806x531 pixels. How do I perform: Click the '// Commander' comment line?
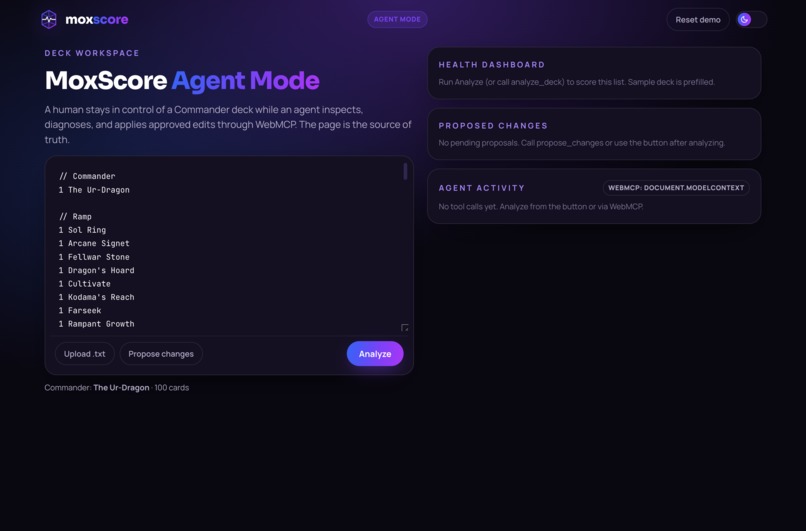click(87, 176)
